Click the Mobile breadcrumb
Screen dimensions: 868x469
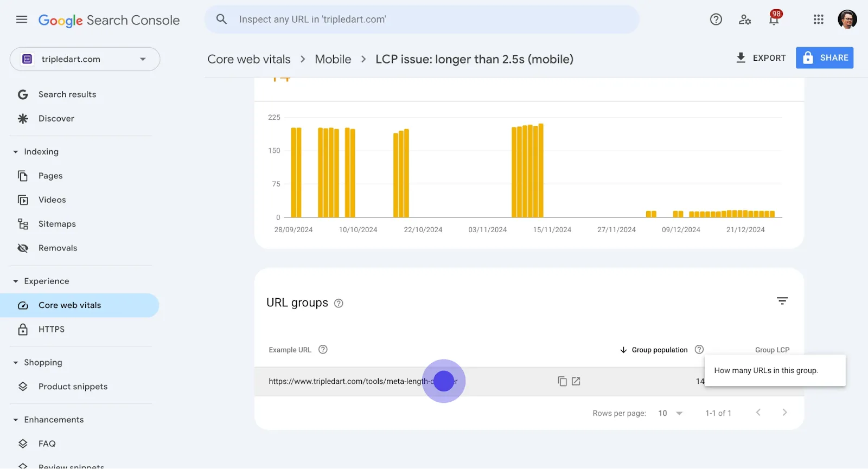[333, 59]
